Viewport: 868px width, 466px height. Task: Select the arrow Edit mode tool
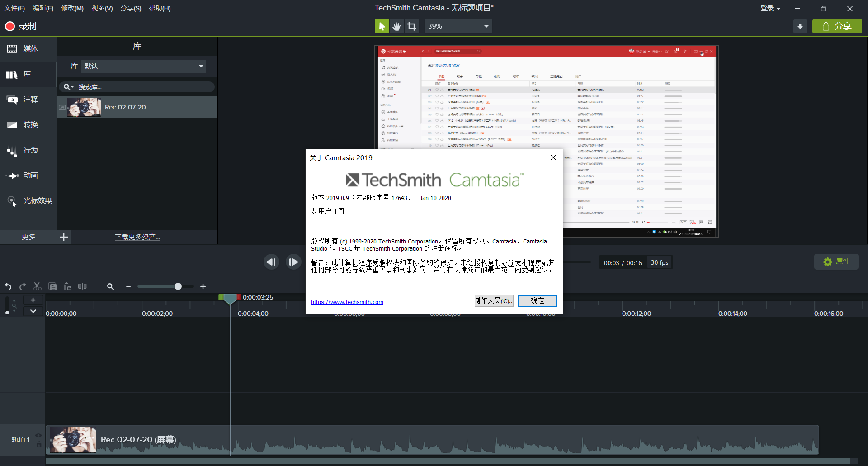[382, 26]
